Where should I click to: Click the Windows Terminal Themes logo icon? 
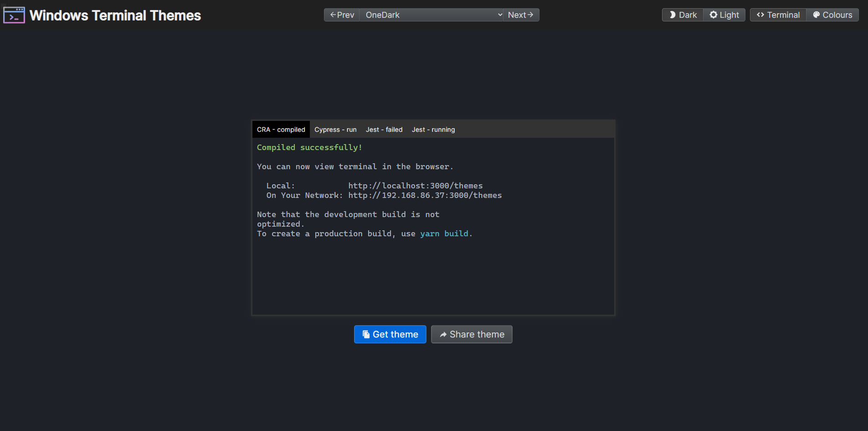14,15
